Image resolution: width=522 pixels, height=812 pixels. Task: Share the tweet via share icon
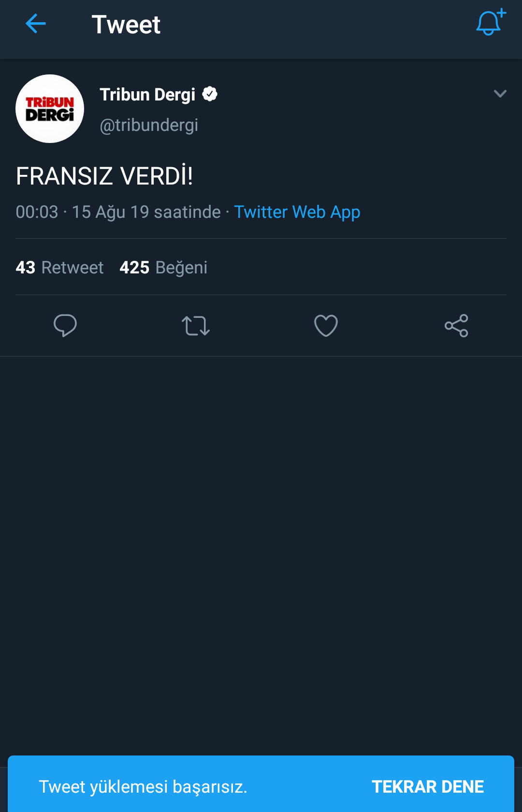pos(457,326)
